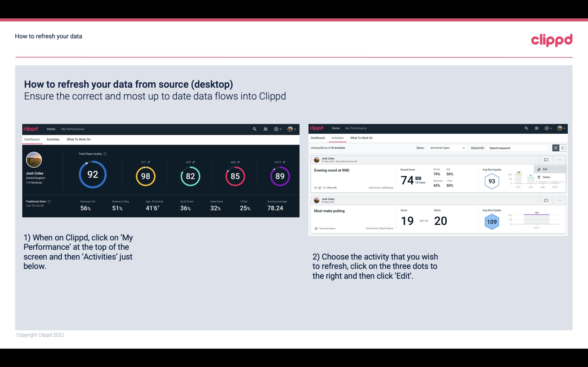This screenshot has width=588, height=367.
Task: Select What To Work On tab
Action: 78,139
